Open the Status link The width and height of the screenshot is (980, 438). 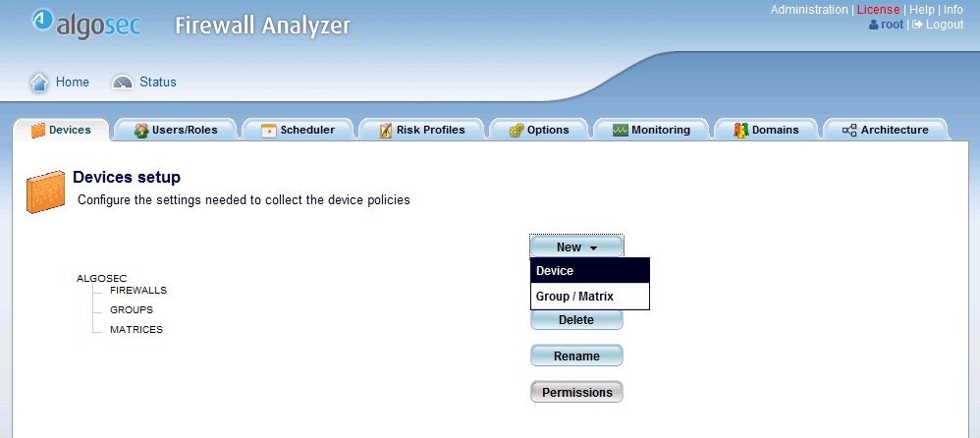tap(157, 82)
